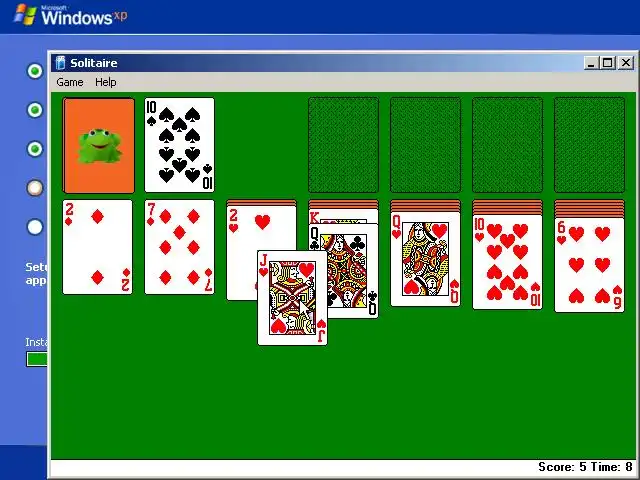
Task: Click the queen of hearts card
Action: [x=425, y=259]
